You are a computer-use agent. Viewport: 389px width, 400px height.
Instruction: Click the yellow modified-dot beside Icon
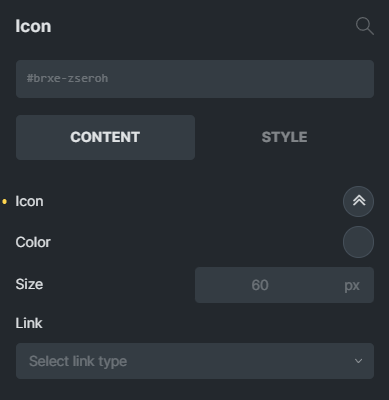(x=5, y=201)
